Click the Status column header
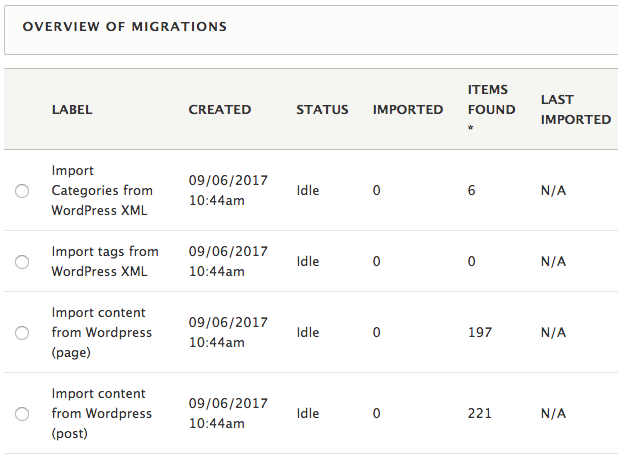Viewport: 618px width, 459px height. click(322, 109)
